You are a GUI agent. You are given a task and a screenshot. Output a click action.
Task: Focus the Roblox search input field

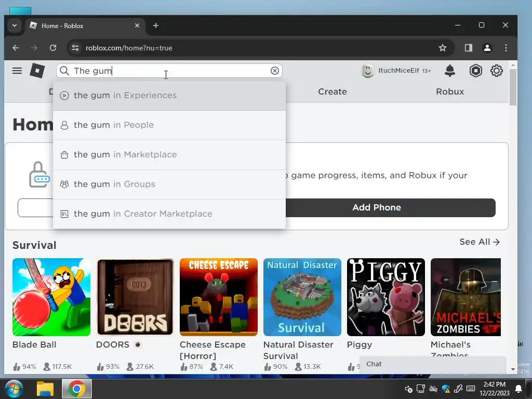(169, 71)
